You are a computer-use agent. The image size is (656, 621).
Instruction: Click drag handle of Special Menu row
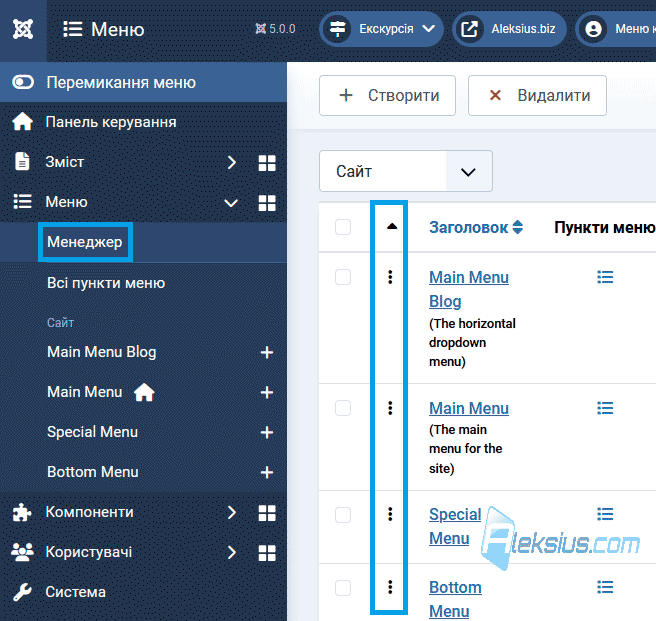pyautogui.click(x=390, y=514)
